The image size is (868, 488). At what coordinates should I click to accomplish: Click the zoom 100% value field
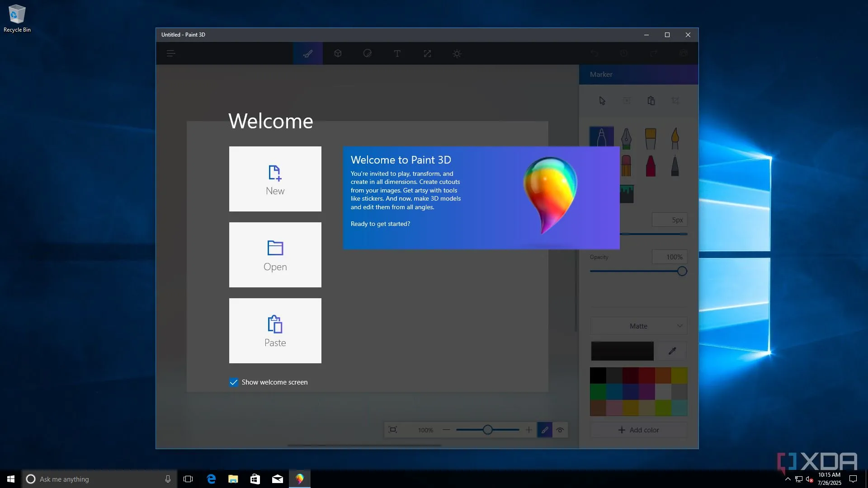[425, 430]
